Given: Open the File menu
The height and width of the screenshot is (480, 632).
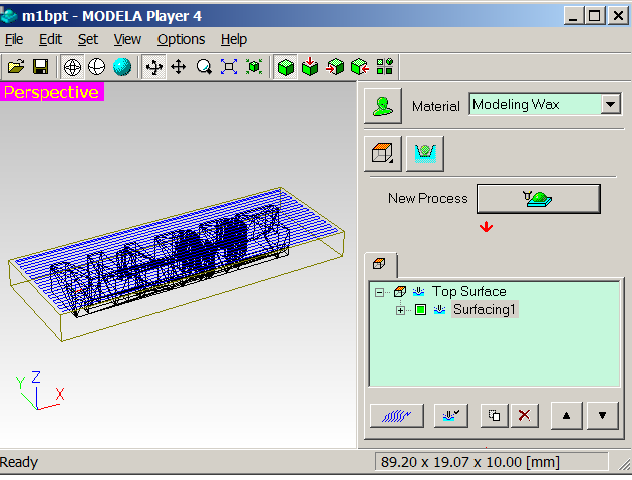Looking at the screenshot, I should pyautogui.click(x=14, y=39).
